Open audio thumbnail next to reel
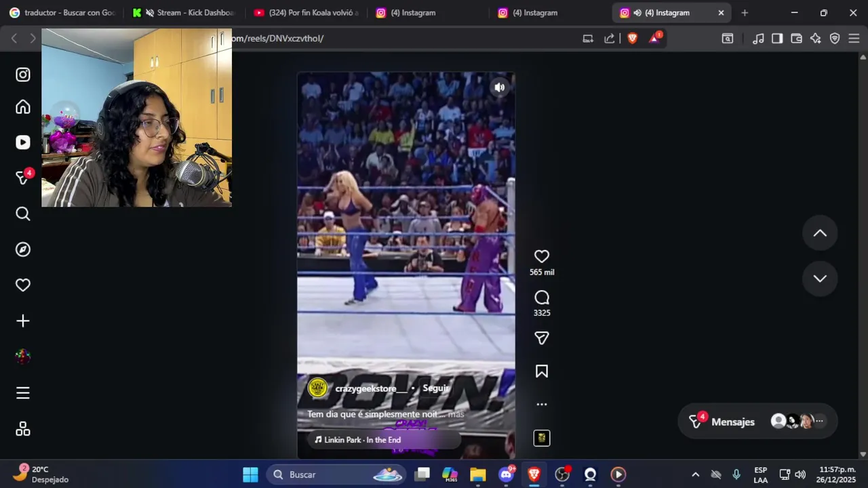The height and width of the screenshot is (488, 868). point(542,438)
